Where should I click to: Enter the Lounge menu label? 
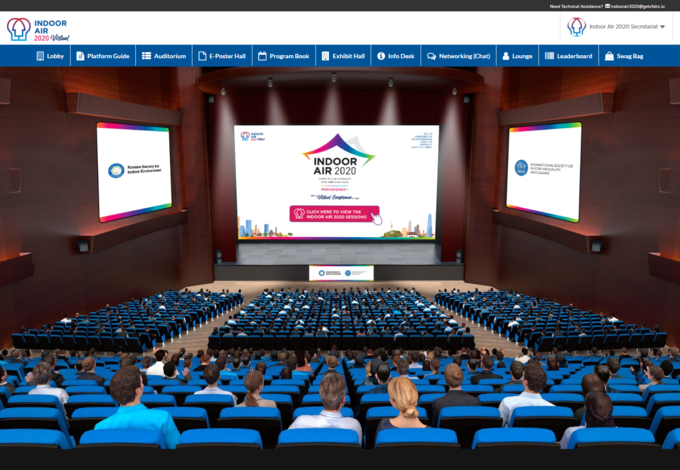[x=522, y=56]
